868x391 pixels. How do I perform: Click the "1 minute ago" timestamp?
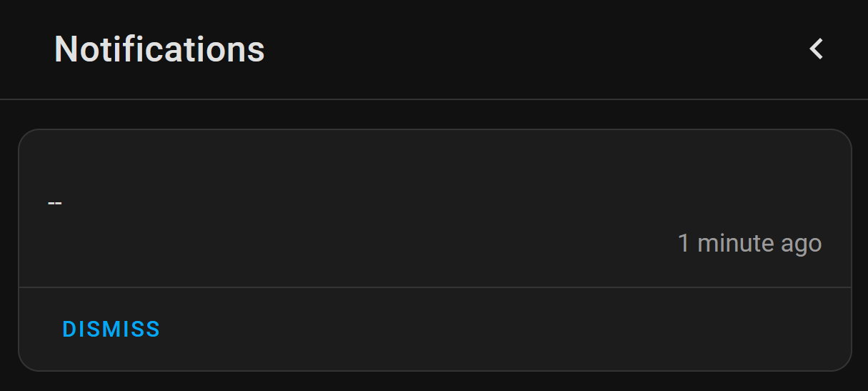tap(749, 244)
